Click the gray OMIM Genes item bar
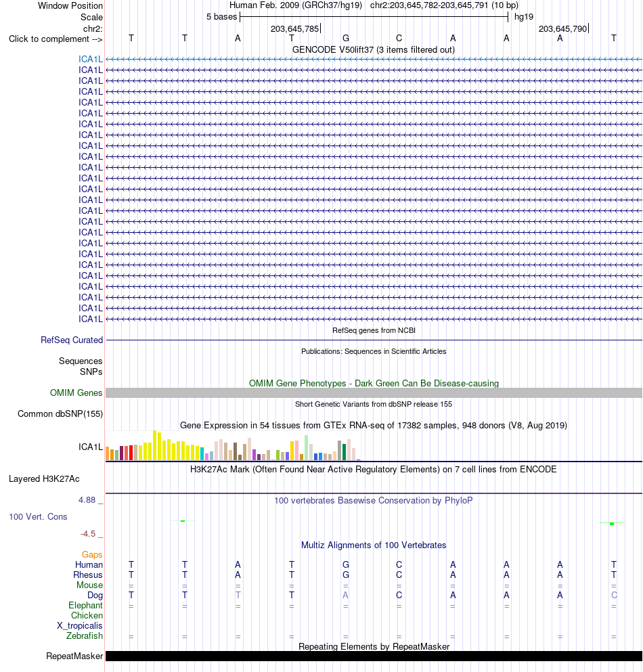 pyautogui.click(x=374, y=393)
